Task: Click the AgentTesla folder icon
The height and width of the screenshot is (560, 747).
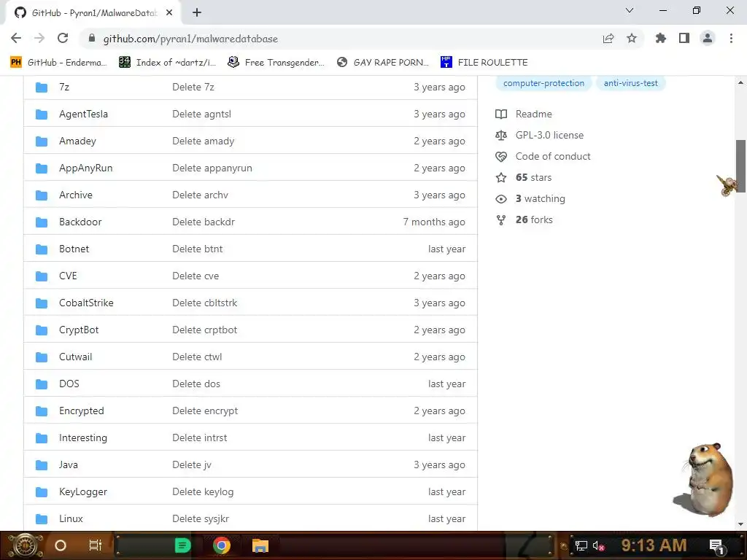Action: 42,114
